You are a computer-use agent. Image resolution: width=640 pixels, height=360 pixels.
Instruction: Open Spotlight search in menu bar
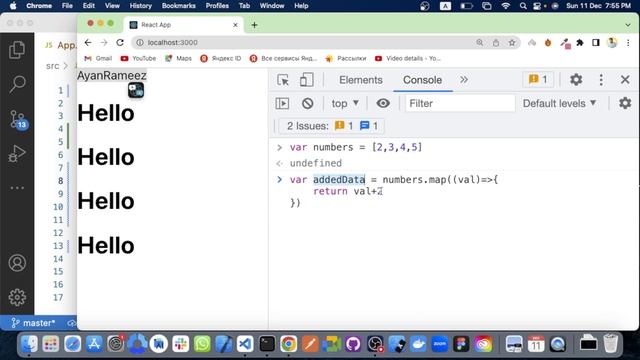pyautogui.click(x=523, y=6)
